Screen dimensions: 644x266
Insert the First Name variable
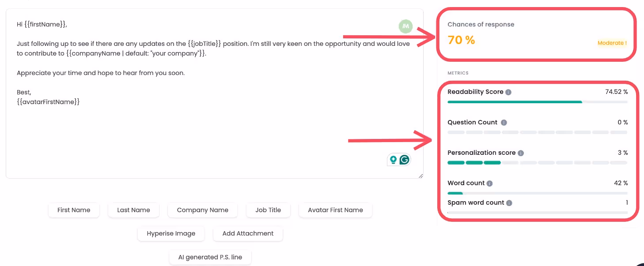74,210
